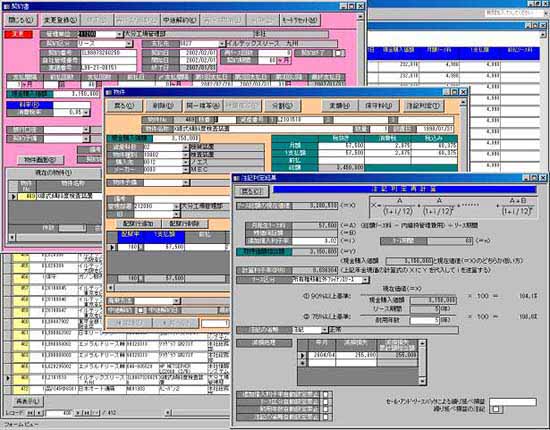Click the new record navigation button
Image resolution: width=550 pixels, height=430 pixels.
(95, 413)
